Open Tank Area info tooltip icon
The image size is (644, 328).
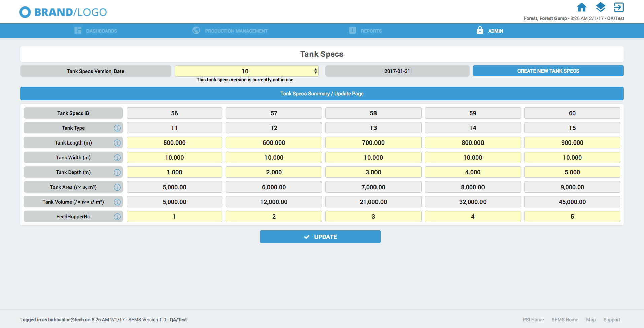point(117,187)
